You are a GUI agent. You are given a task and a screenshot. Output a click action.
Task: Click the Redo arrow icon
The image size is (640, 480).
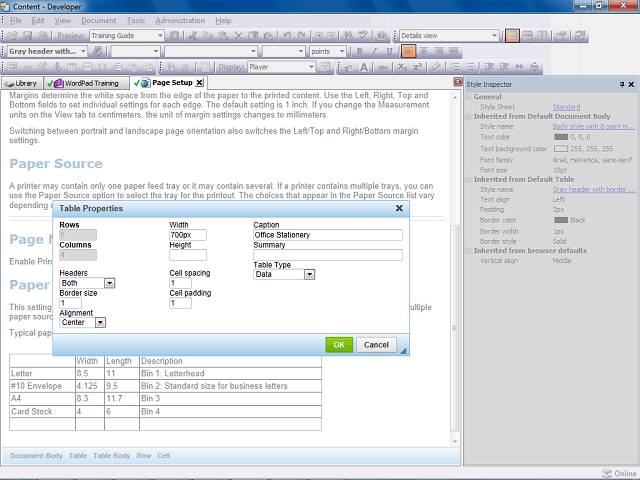[302, 36]
